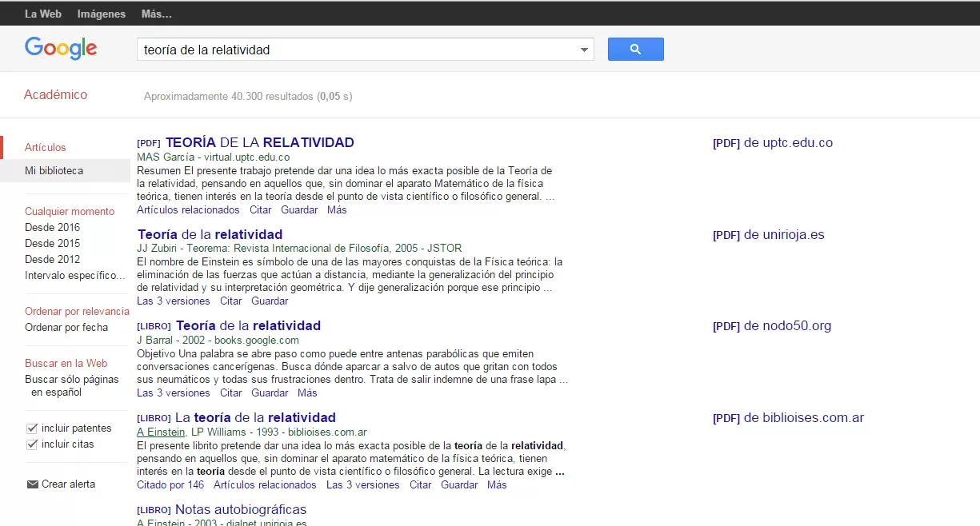Click the blue magnifier search button
This screenshot has height=526, width=980.
(x=635, y=49)
